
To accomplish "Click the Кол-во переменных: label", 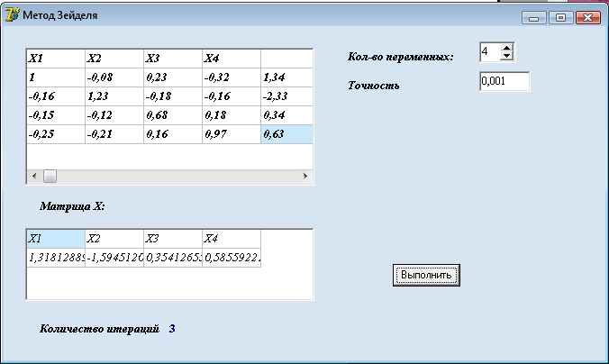I will tap(400, 57).
